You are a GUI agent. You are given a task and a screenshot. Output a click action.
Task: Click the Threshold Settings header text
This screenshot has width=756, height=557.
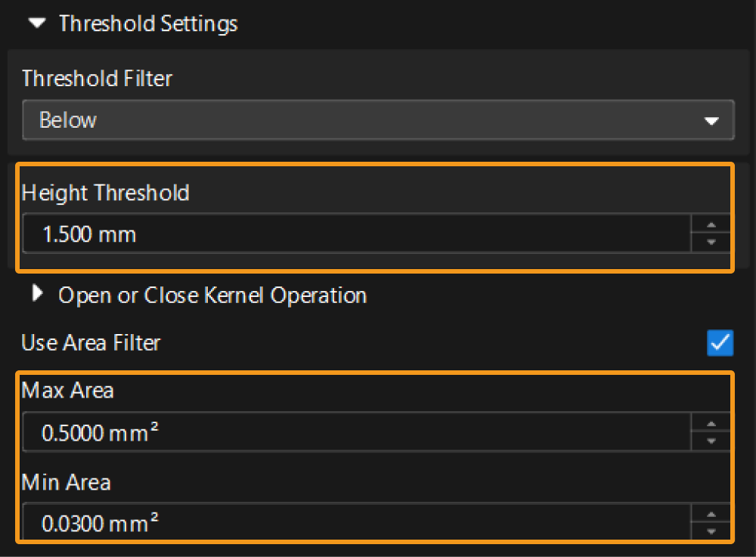pyautogui.click(x=148, y=23)
